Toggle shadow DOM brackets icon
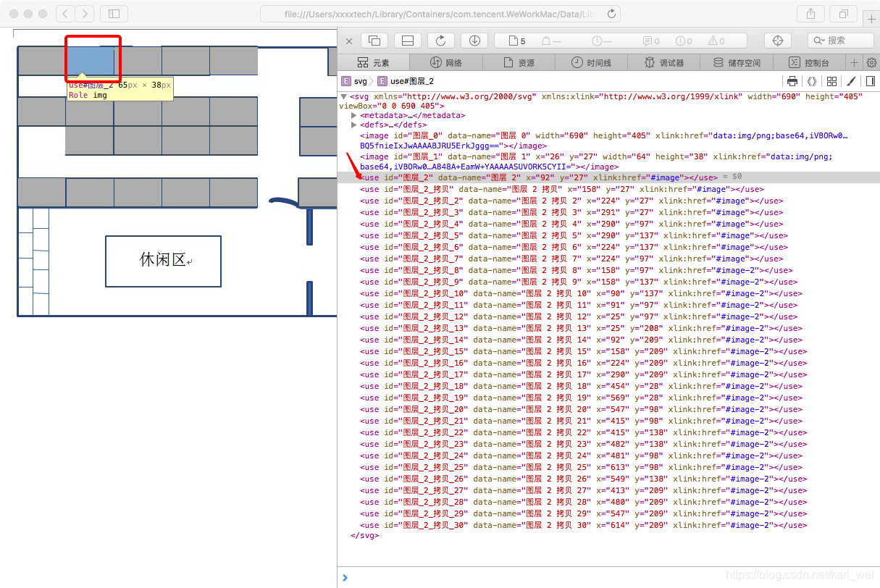880x588 pixels. (812, 81)
